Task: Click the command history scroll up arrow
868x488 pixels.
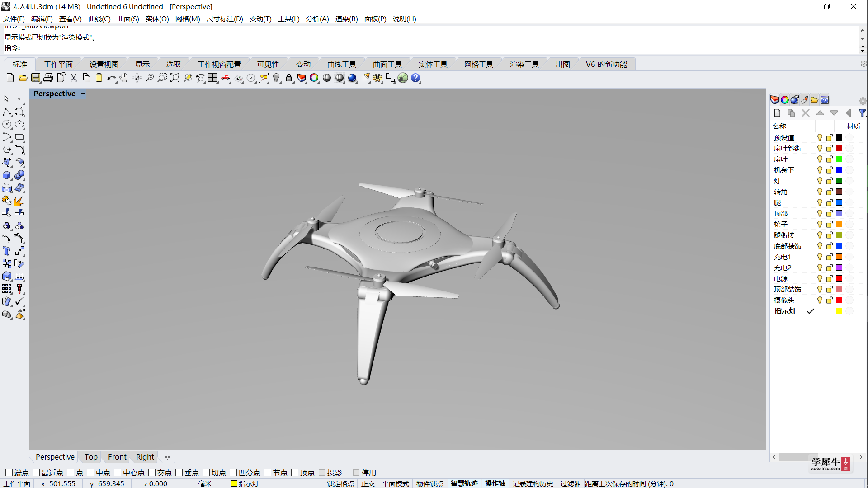Action: click(x=863, y=29)
